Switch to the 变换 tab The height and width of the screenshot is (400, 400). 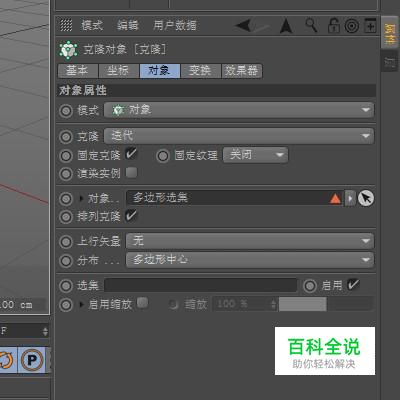pos(201,71)
